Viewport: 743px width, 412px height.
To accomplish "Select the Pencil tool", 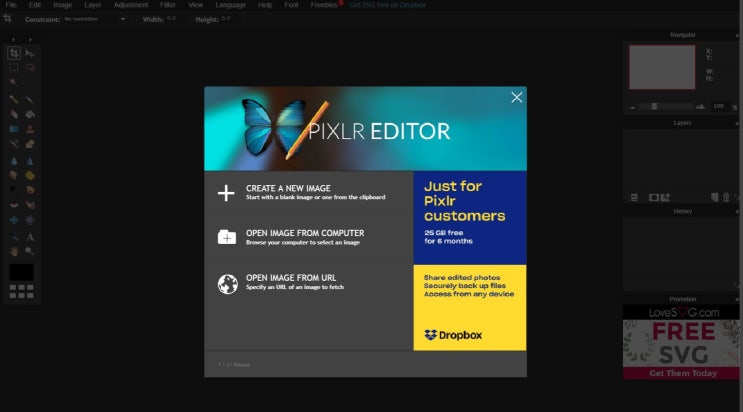I will click(x=14, y=99).
